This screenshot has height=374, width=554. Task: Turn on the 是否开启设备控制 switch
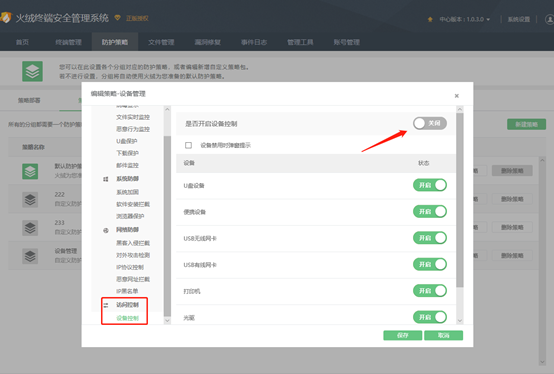(x=430, y=123)
